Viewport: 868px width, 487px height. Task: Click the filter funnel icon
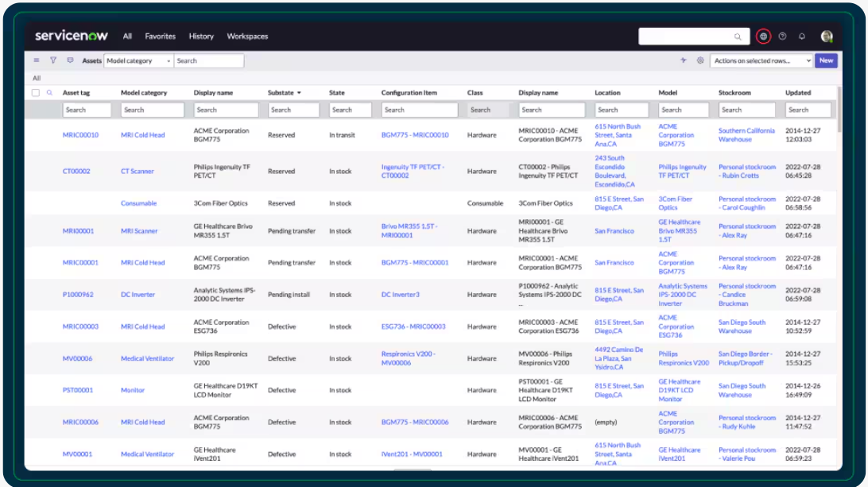coord(53,60)
